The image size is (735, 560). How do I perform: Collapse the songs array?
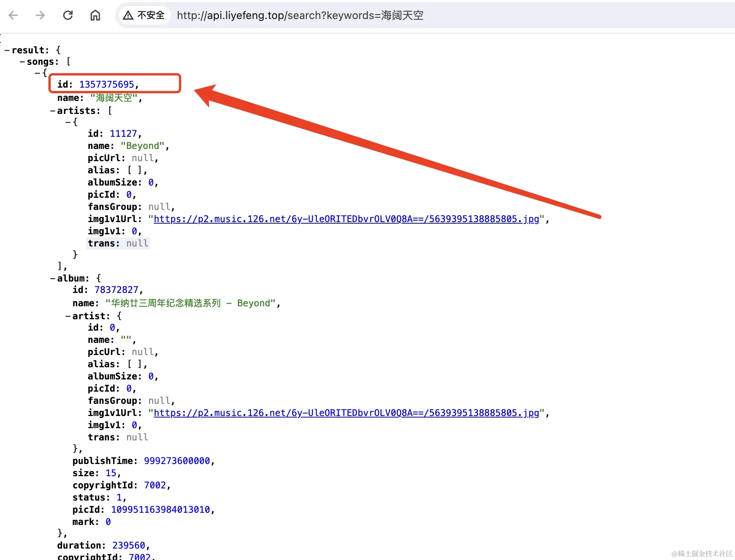(22, 62)
